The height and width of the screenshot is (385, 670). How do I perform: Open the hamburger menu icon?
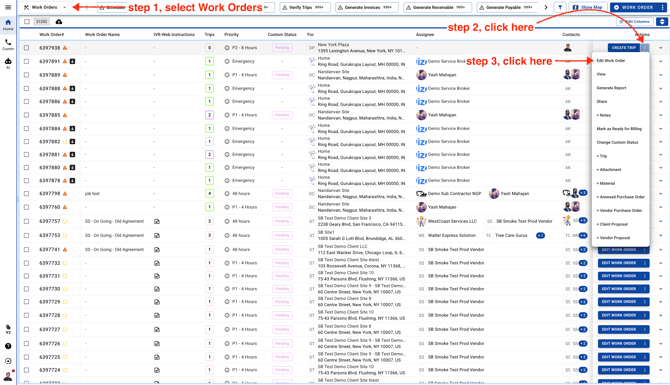pyautogui.click(x=8, y=7)
